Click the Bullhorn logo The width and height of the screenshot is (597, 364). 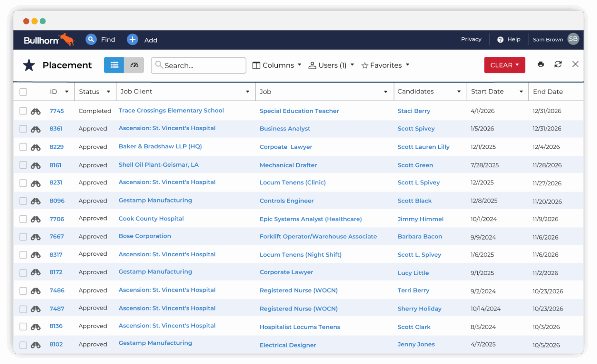coord(49,40)
